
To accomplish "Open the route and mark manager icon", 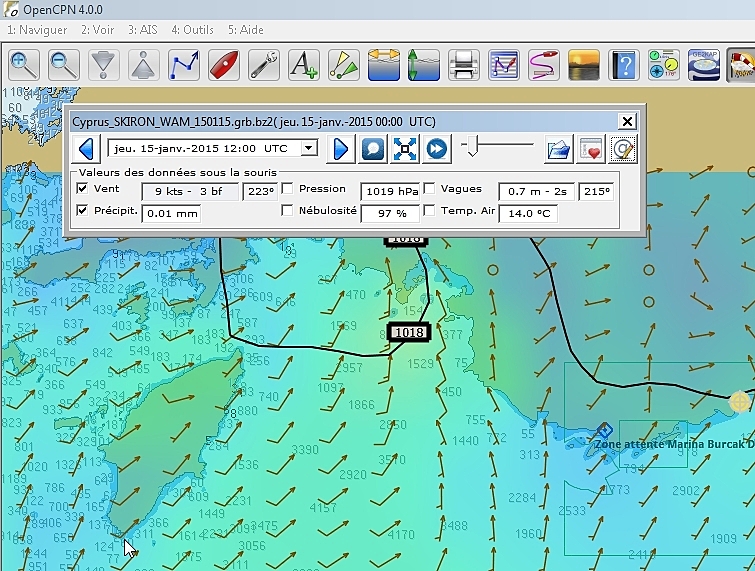I will (503, 65).
